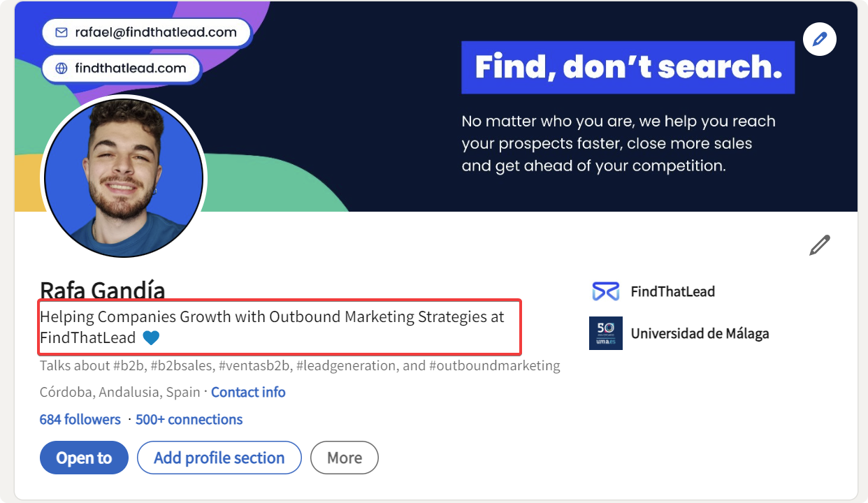Click the blue heart emoji in the headline
The height and width of the screenshot is (503, 868).
pos(151,338)
